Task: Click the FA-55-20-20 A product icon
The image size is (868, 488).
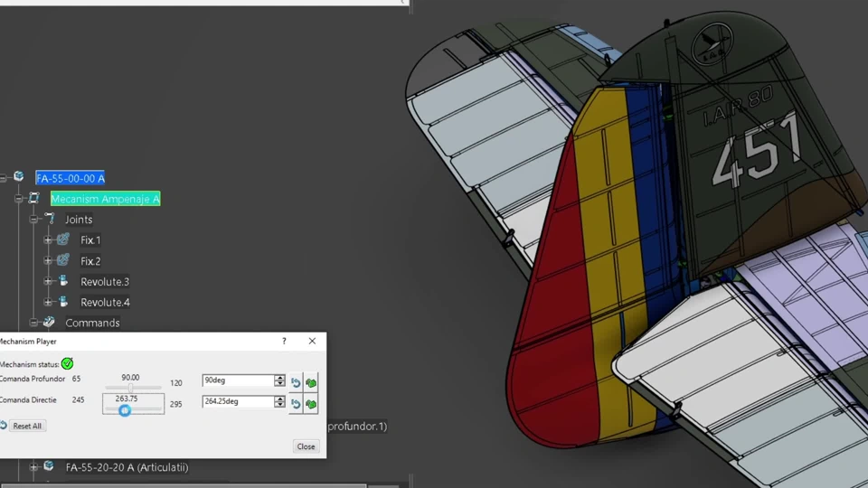Action: pyautogui.click(x=49, y=466)
